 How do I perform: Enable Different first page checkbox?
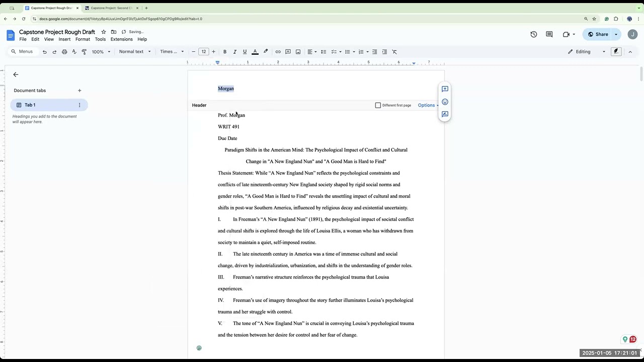click(378, 105)
